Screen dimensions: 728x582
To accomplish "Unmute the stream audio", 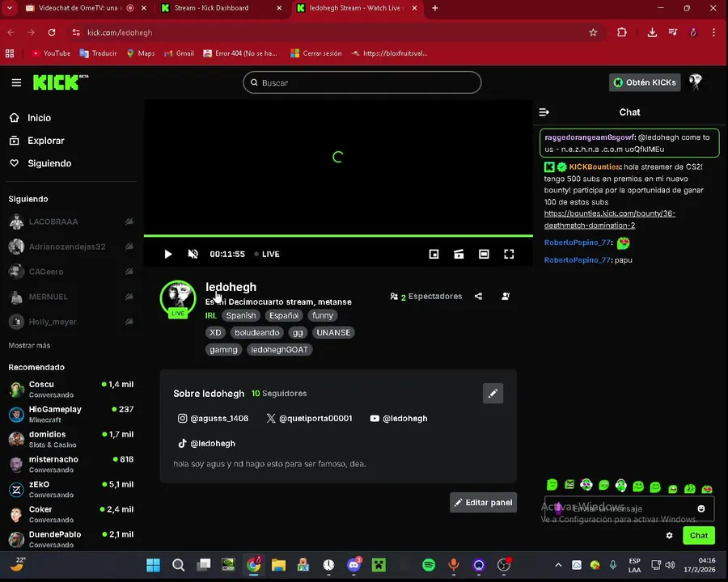I will tap(193, 254).
